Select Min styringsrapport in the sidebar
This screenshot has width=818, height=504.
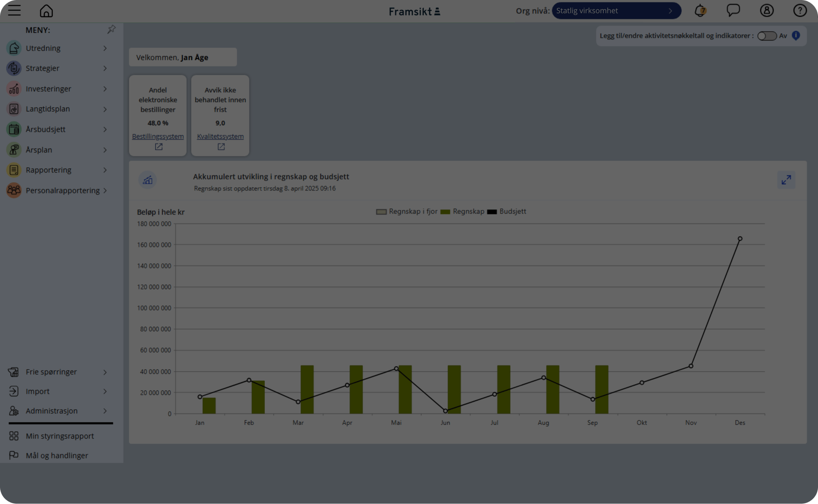point(60,436)
